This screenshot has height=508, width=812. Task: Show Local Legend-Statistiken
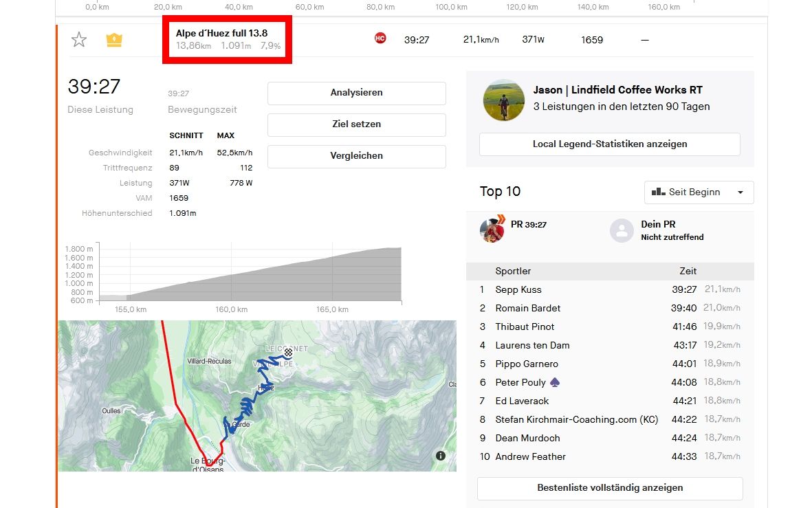609,144
